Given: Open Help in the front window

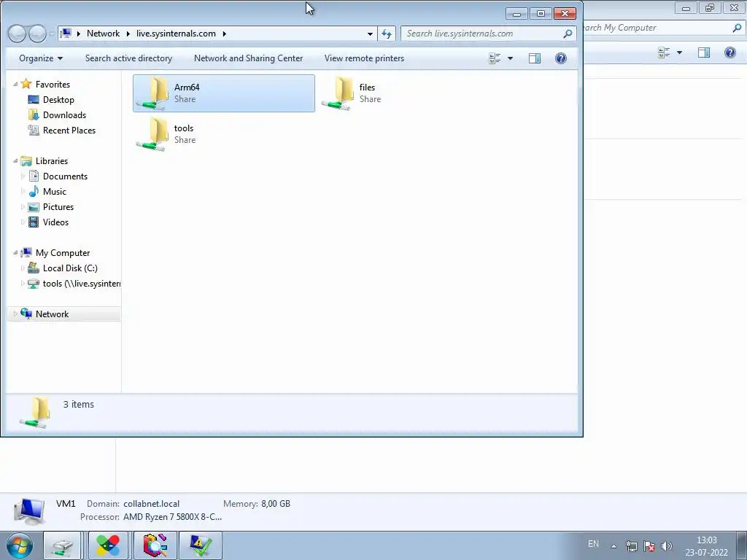Looking at the screenshot, I should tap(561, 58).
